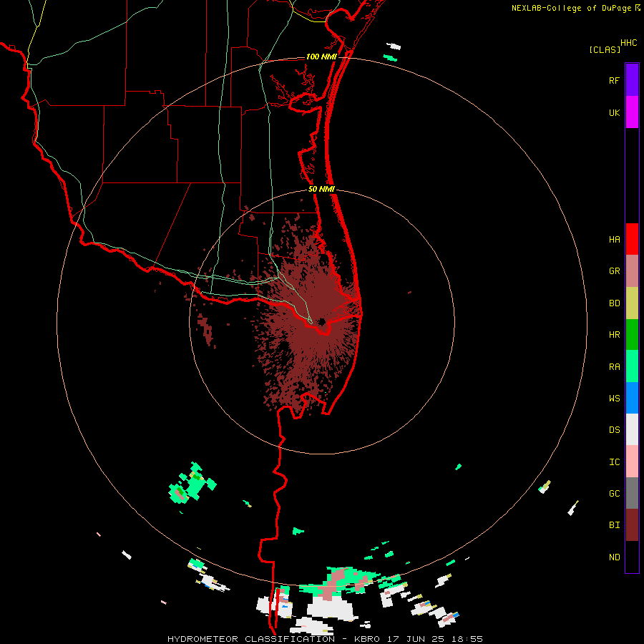Click the IC pink legend swatch
This screenshot has width=644, height=644.
coord(632,462)
